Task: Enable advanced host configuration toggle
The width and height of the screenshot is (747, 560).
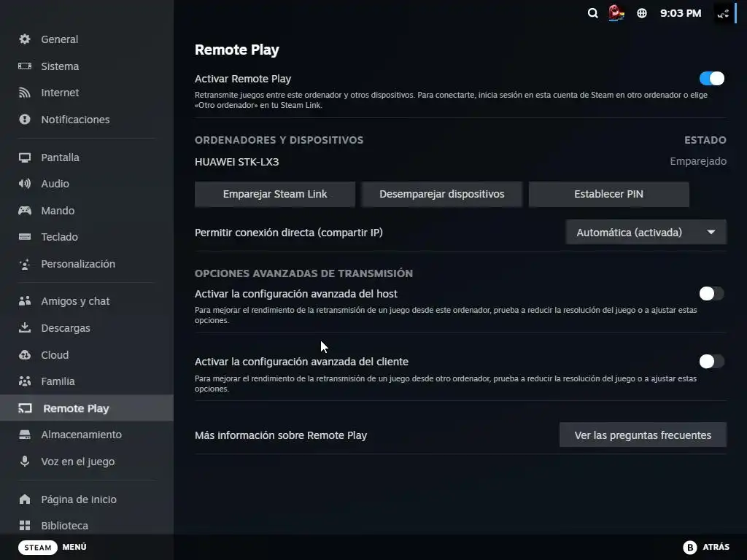Action: click(x=712, y=294)
